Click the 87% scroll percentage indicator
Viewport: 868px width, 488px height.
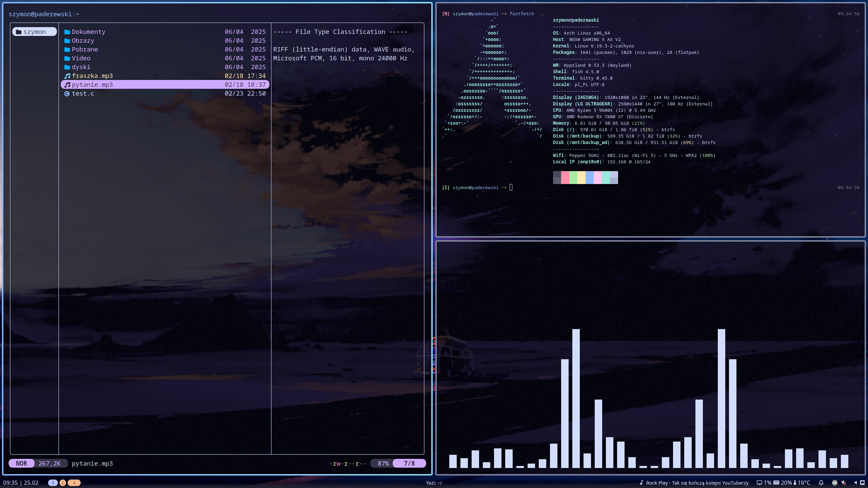pos(383,463)
